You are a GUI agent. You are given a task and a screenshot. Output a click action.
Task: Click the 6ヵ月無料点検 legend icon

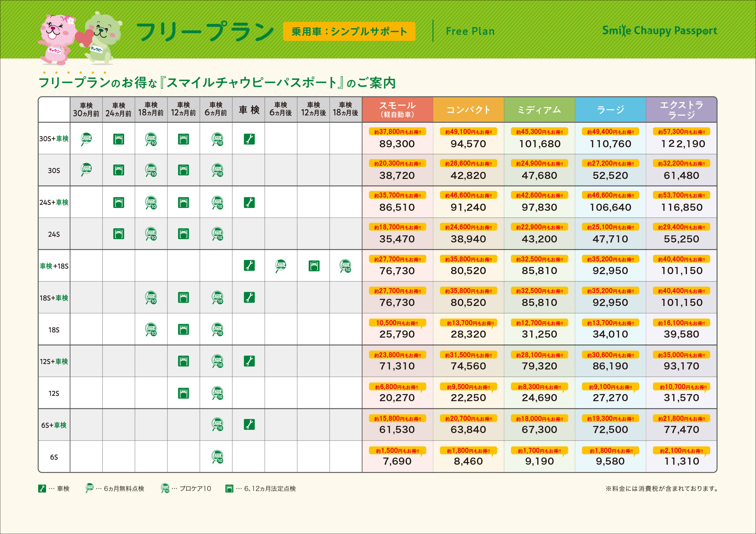click(x=89, y=488)
